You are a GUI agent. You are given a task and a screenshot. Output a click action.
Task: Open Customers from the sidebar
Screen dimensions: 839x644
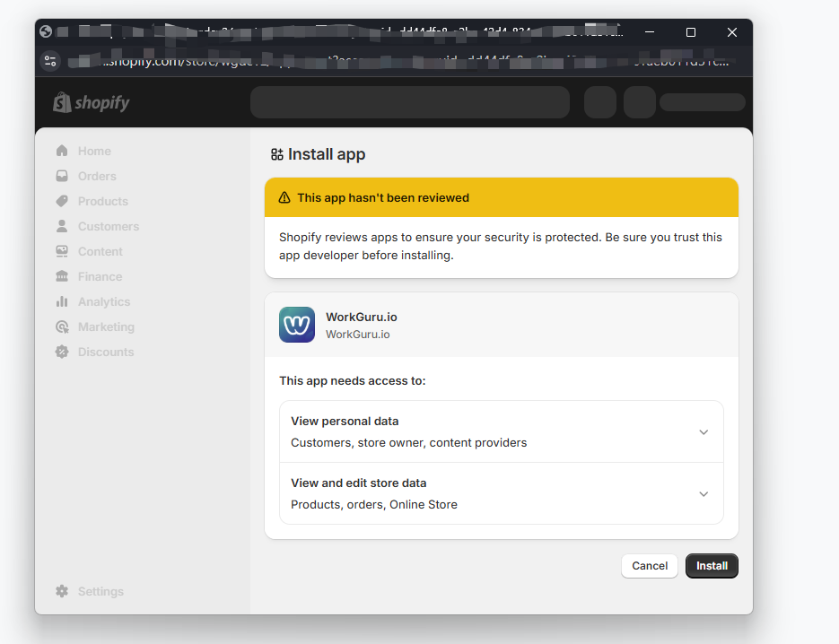click(x=109, y=226)
